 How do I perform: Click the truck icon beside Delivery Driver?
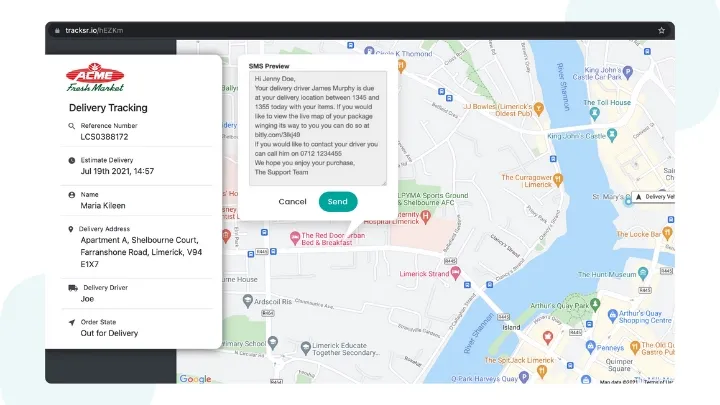point(73,288)
